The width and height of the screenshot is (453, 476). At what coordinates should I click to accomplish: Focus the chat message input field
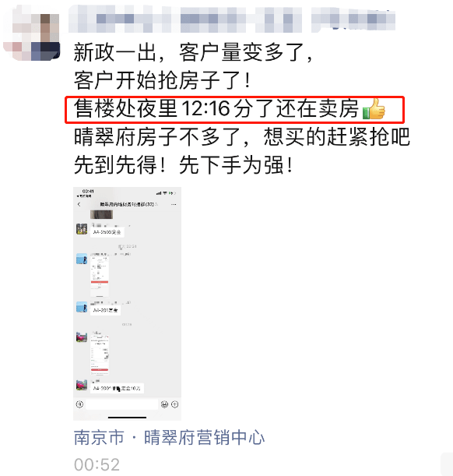point(122,404)
